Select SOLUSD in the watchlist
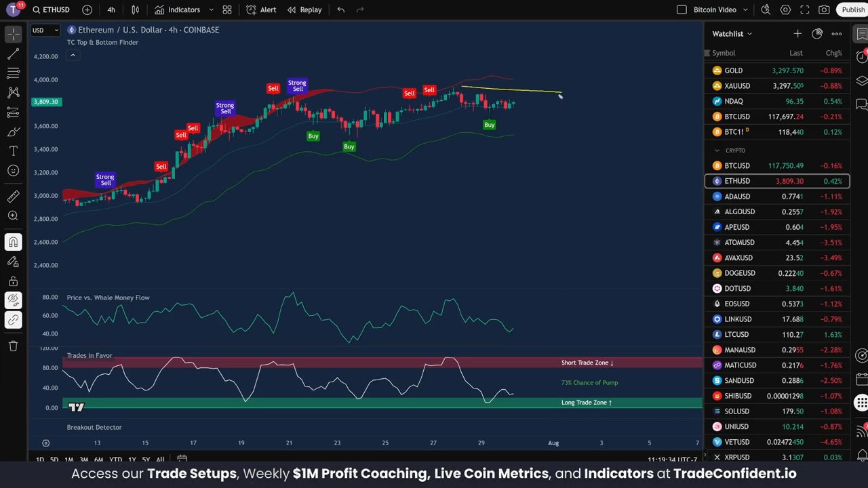 [x=777, y=411]
